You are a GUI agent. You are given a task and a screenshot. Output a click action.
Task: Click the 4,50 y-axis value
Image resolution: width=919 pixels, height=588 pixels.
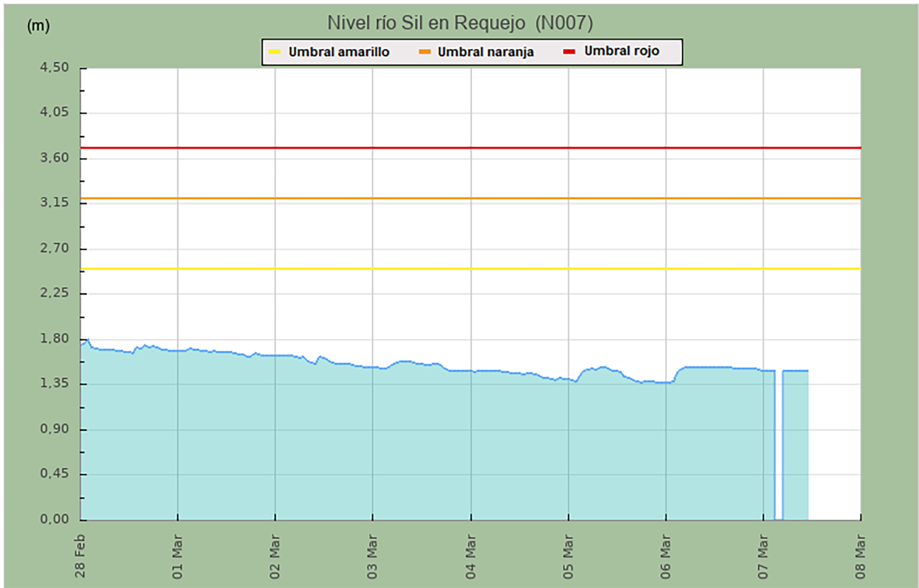(x=55, y=67)
